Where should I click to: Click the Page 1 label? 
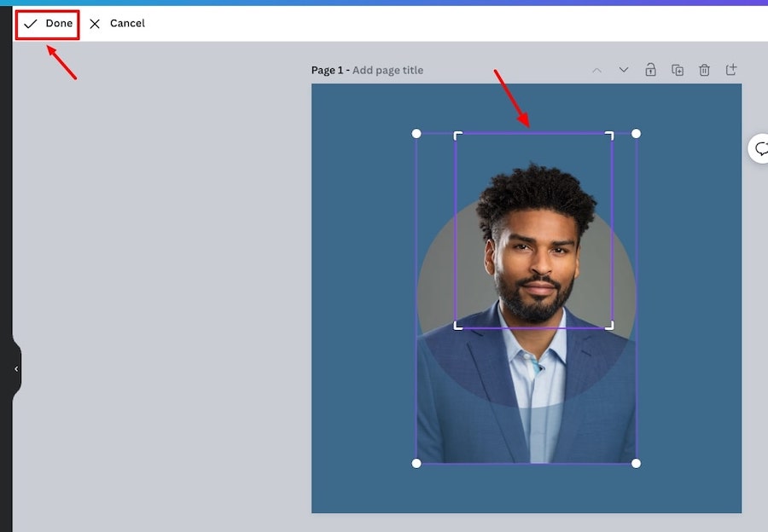tap(327, 70)
